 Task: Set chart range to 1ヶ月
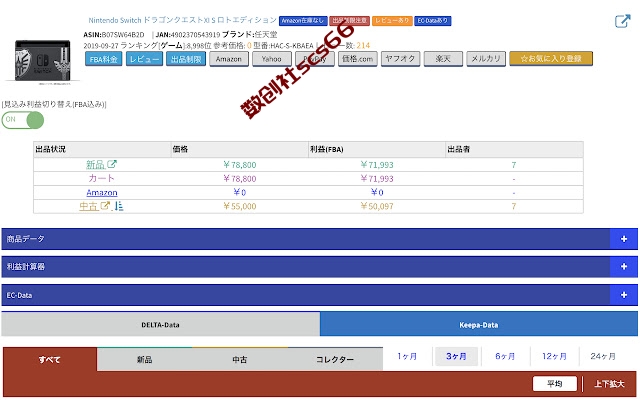(x=407, y=356)
